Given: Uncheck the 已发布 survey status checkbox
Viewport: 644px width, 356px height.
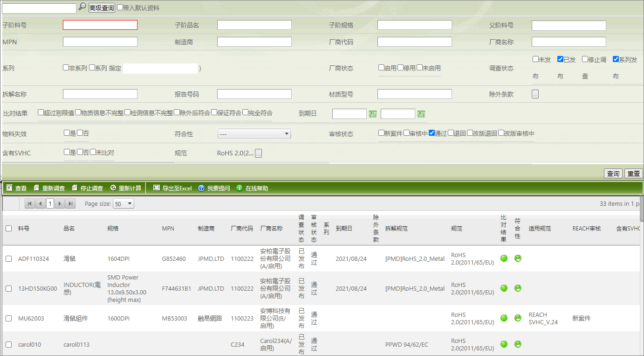Looking at the screenshot, I should point(560,59).
